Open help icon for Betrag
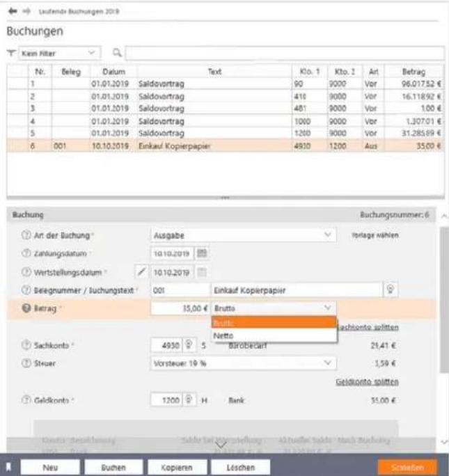449x476 pixels. pyautogui.click(x=26, y=308)
